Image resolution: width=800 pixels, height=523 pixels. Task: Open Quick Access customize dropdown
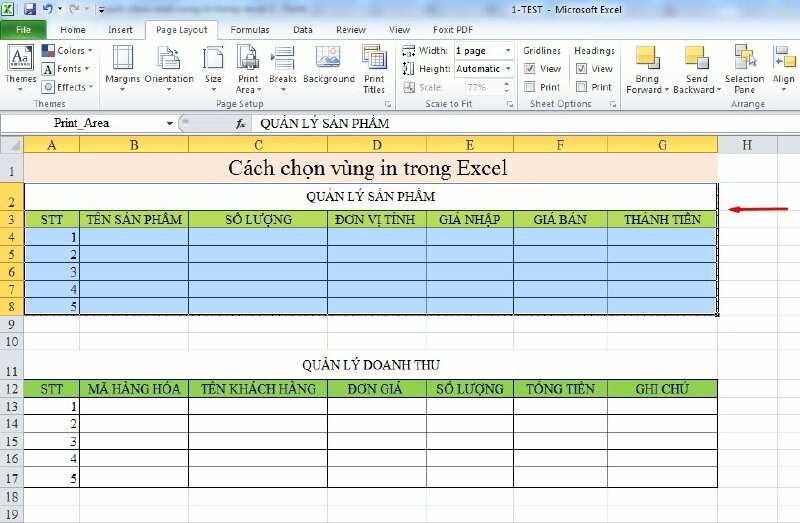(x=102, y=9)
